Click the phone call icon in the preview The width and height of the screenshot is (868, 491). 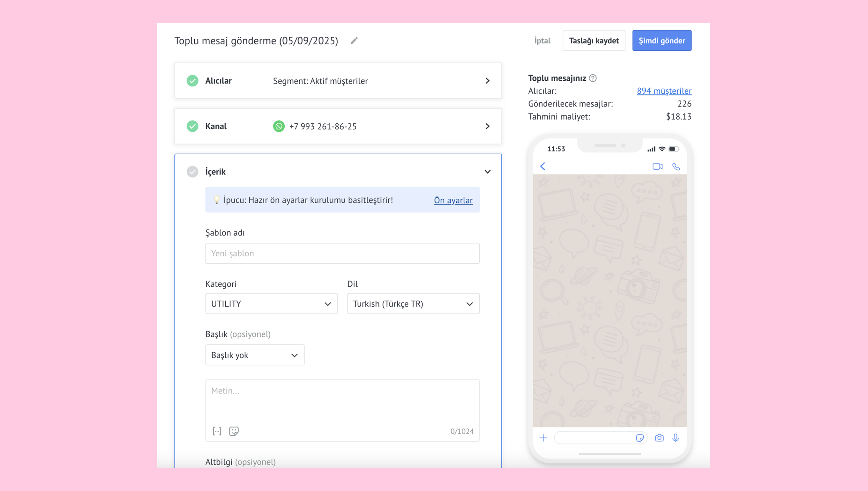coord(676,166)
